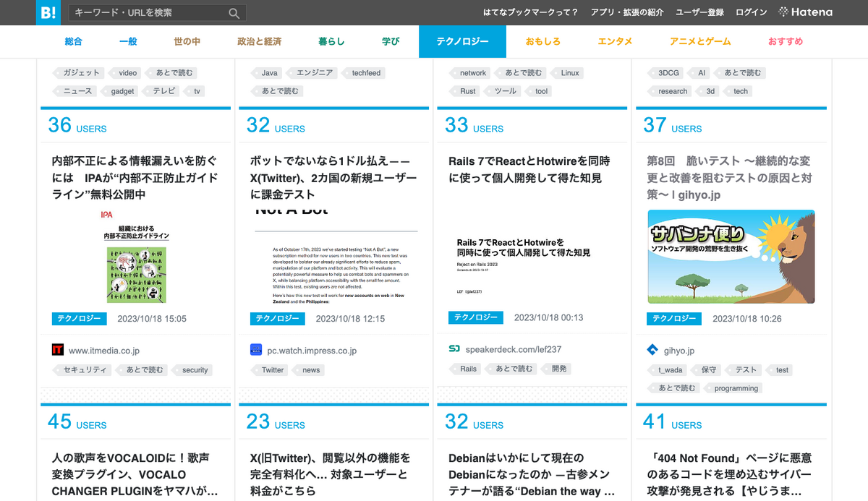This screenshot has width=868, height=501.
Task: Click the サバンナ便り article thumbnail
Action: [x=731, y=257]
